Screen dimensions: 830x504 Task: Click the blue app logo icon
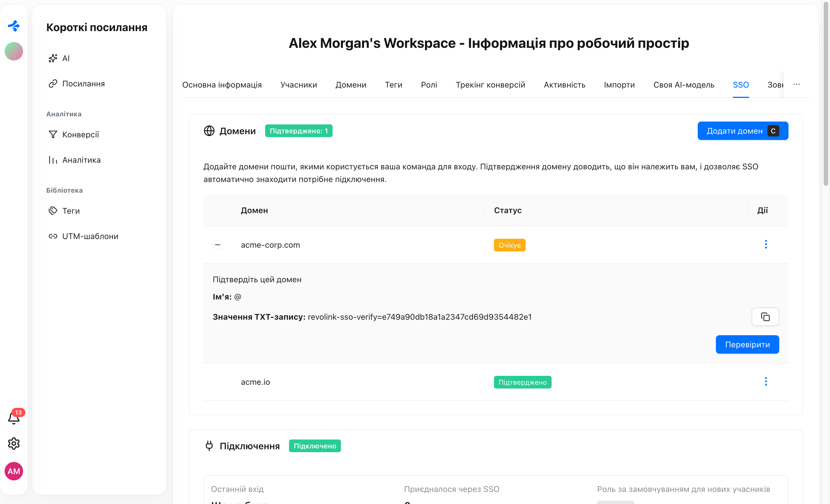point(14,26)
